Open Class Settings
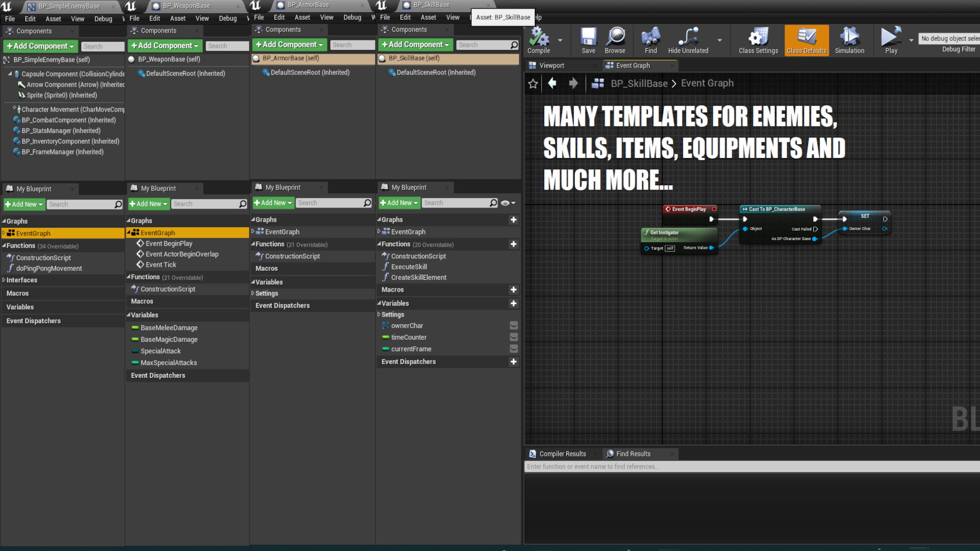Viewport: 980px width, 551px height. click(758, 40)
